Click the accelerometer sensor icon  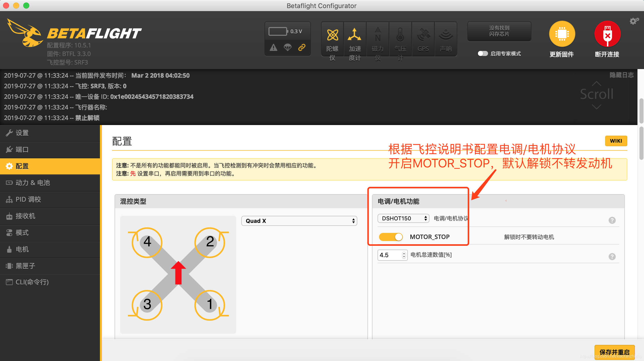355,35
